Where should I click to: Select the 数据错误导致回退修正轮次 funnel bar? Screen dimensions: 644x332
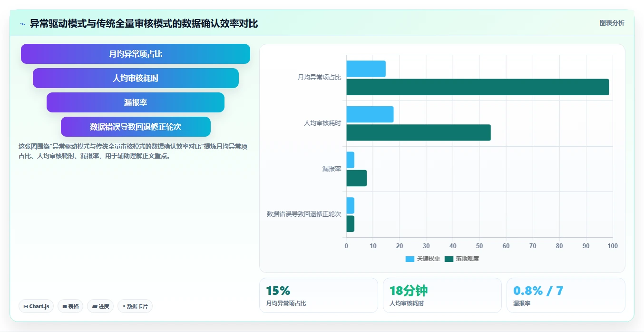tap(136, 127)
